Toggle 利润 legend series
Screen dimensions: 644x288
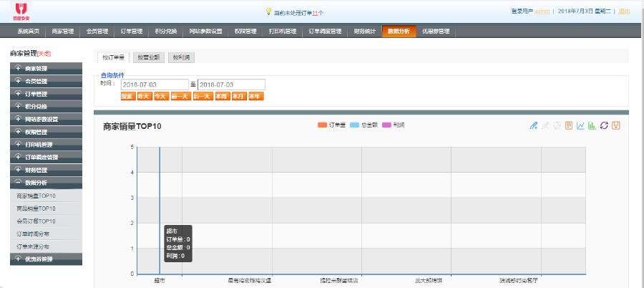(394, 125)
